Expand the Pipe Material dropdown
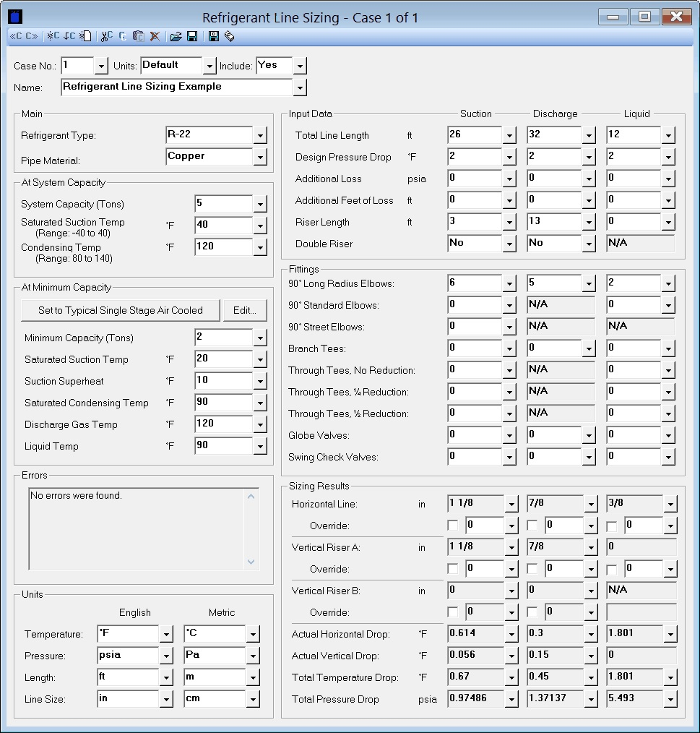This screenshot has height=733, width=700. (260, 157)
